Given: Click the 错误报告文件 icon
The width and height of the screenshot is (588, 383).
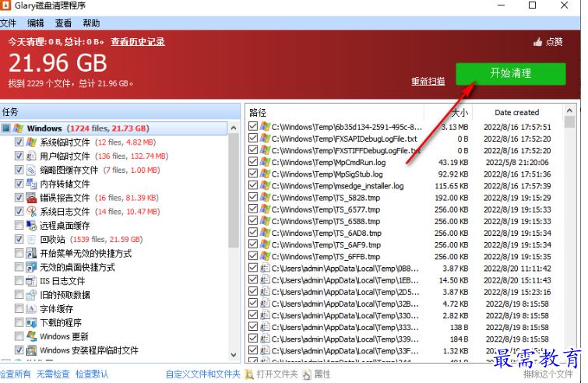Looking at the screenshot, I should 31,198.
